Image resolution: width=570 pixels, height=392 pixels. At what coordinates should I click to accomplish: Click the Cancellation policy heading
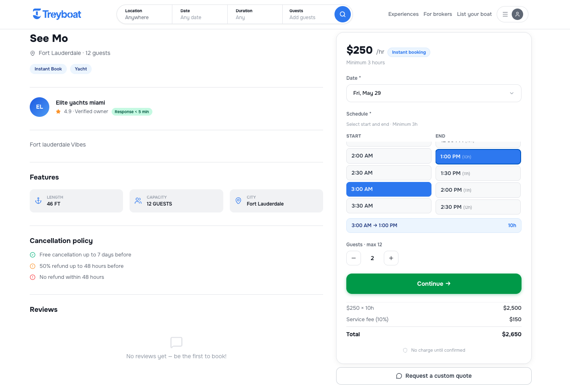point(61,241)
